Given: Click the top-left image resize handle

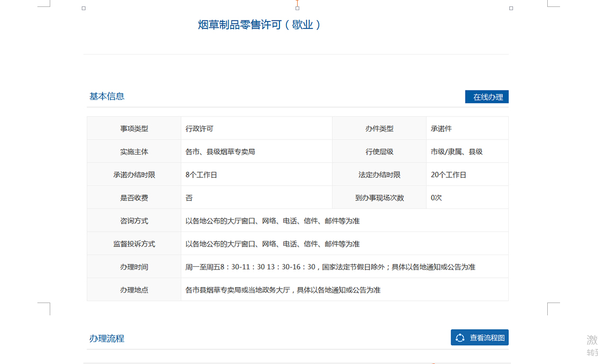Looking at the screenshot, I should (83, 9).
